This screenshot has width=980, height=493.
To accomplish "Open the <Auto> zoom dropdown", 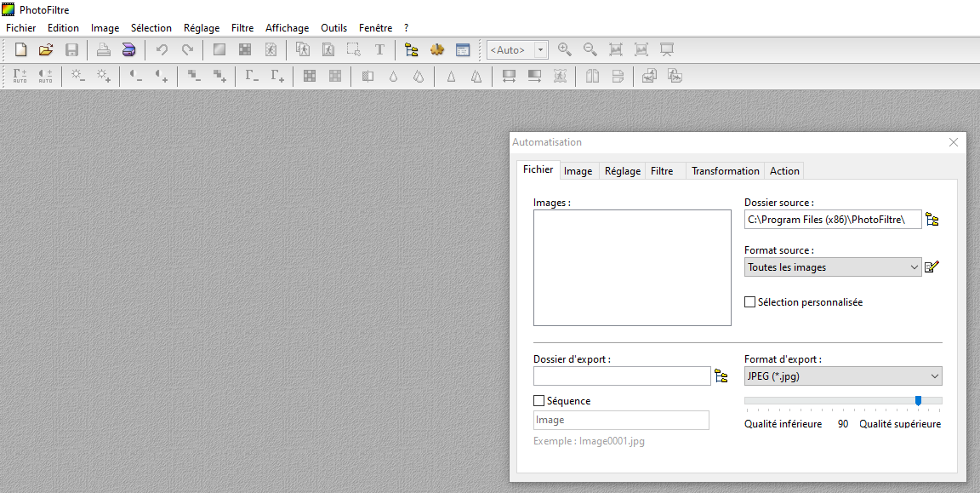I will coord(541,50).
